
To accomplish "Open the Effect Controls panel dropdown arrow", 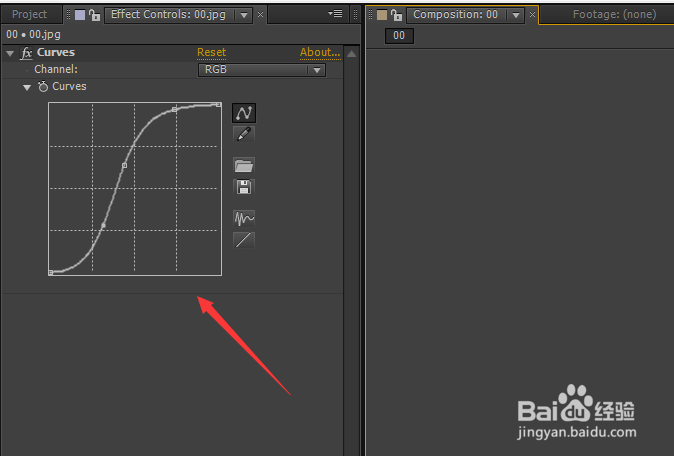I will click(x=244, y=15).
